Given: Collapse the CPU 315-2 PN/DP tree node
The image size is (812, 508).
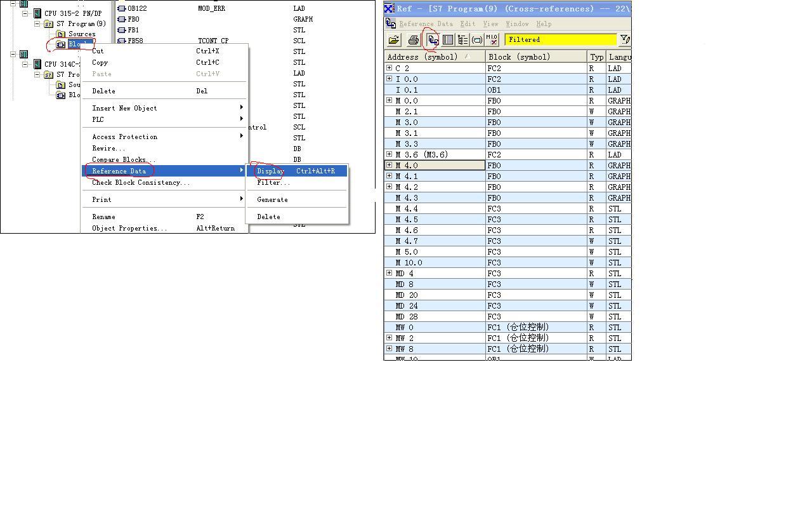Looking at the screenshot, I should tap(25, 13).
